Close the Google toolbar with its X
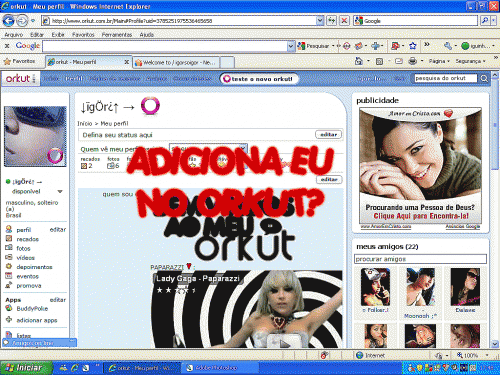 7,46
